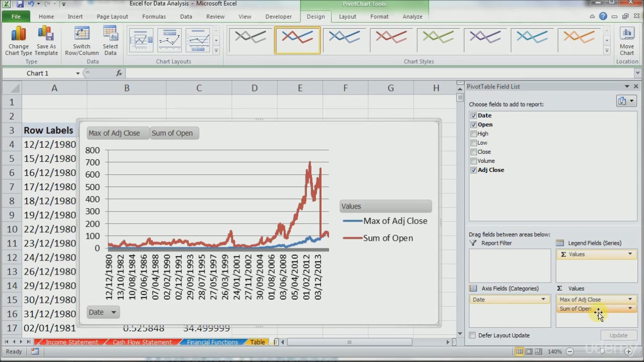644x362 pixels.
Task: Choose the first chart layout thumbnail
Action: (x=141, y=40)
